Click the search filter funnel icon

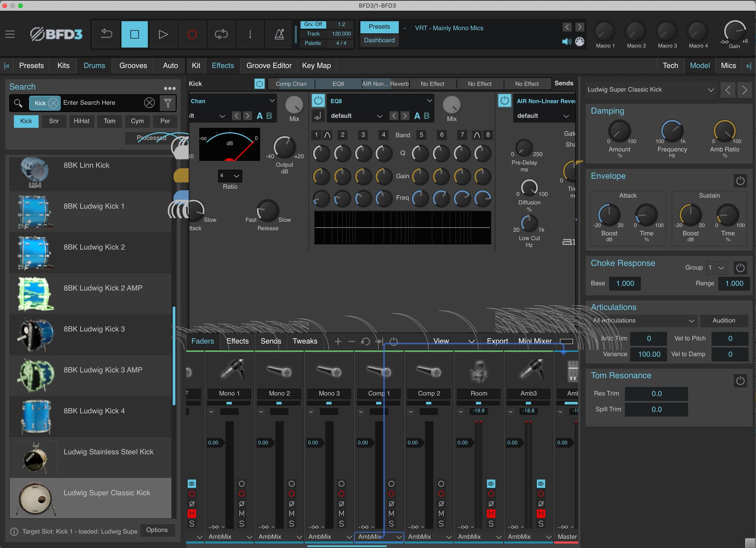pyautogui.click(x=168, y=103)
